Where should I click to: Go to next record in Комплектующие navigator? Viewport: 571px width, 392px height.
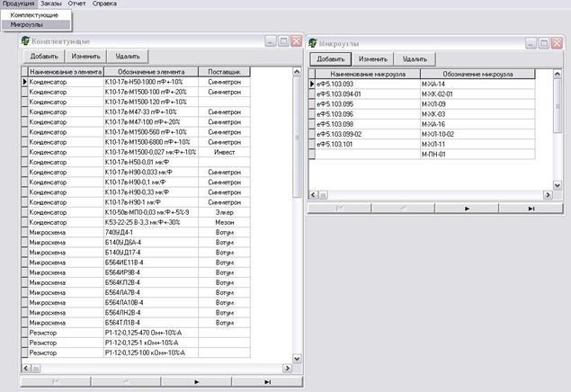(197, 381)
